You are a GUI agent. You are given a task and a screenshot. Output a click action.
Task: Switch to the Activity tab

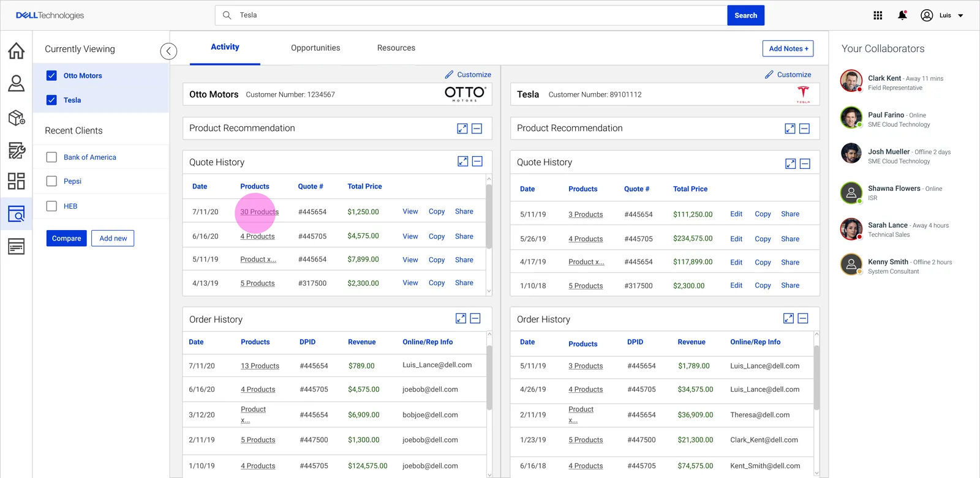(225, 47)
